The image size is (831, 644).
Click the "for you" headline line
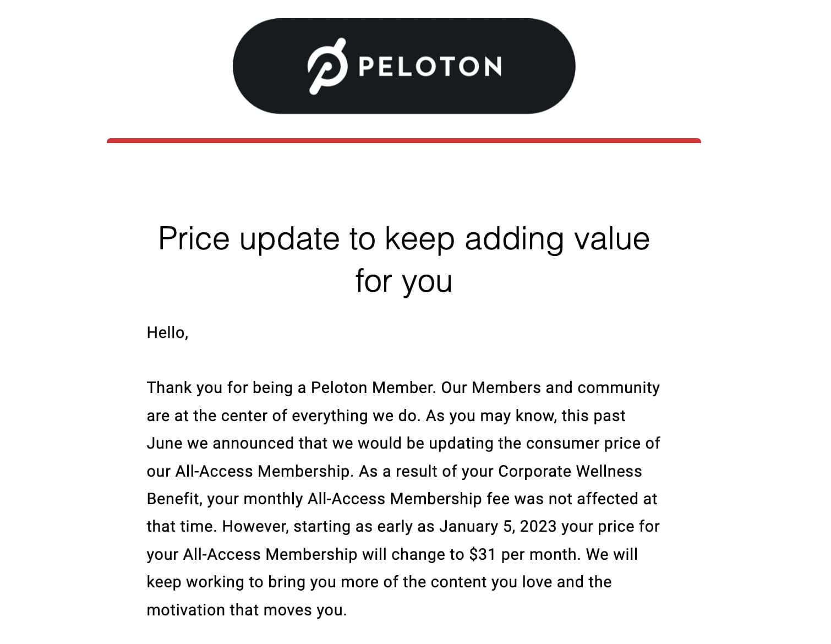[x=404, y=281]
